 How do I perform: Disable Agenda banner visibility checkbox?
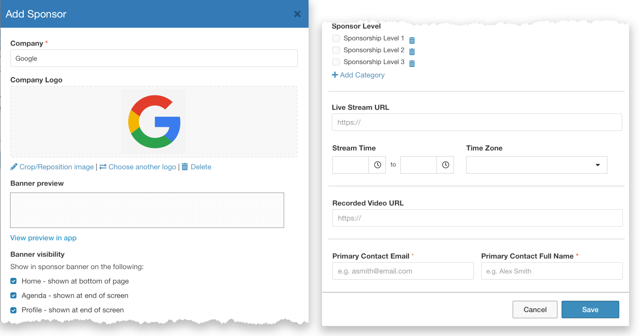click(14, 295)
